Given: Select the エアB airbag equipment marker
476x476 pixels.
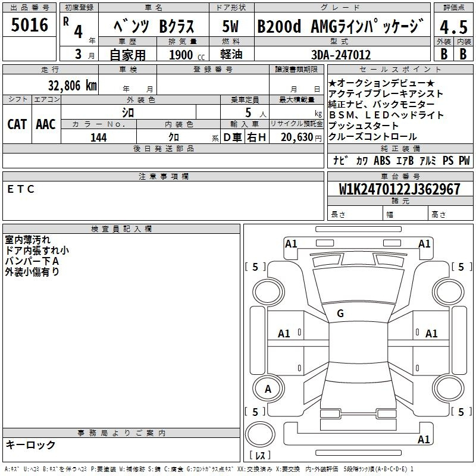Looking at the screenshot, I should tap(403, 161).
